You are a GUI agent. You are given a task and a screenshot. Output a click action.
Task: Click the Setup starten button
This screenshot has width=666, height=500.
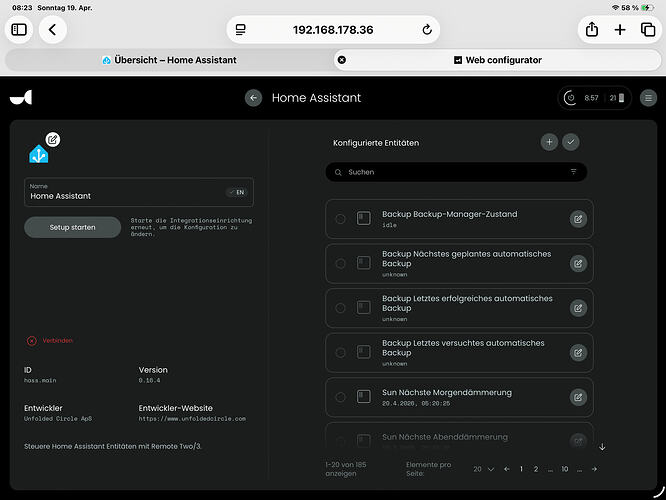[x=73, y=227]
